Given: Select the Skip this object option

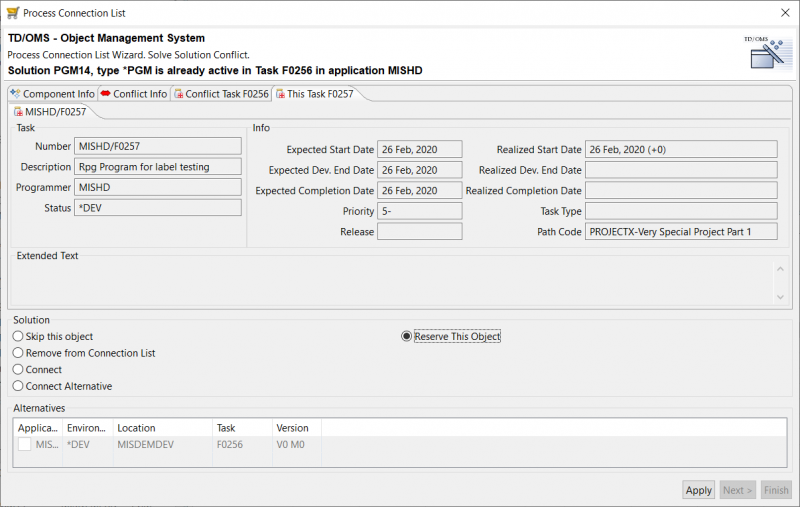Looking at the screenshot, I should (18, 337).
